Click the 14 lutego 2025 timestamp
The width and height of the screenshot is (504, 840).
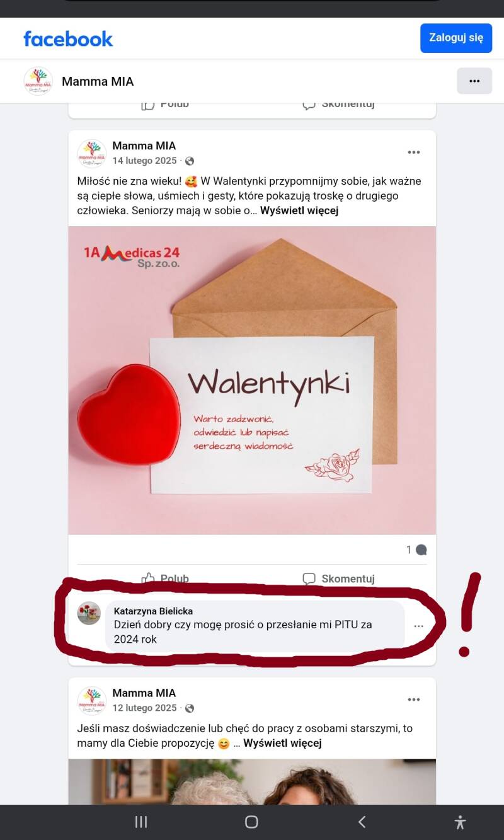click(x=145, y=161)
